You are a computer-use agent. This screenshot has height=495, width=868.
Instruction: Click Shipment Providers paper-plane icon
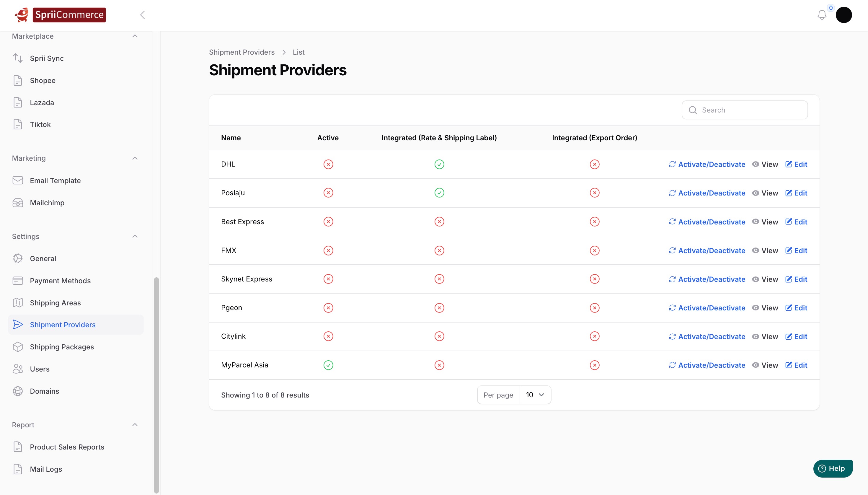[x=18, y=324]
